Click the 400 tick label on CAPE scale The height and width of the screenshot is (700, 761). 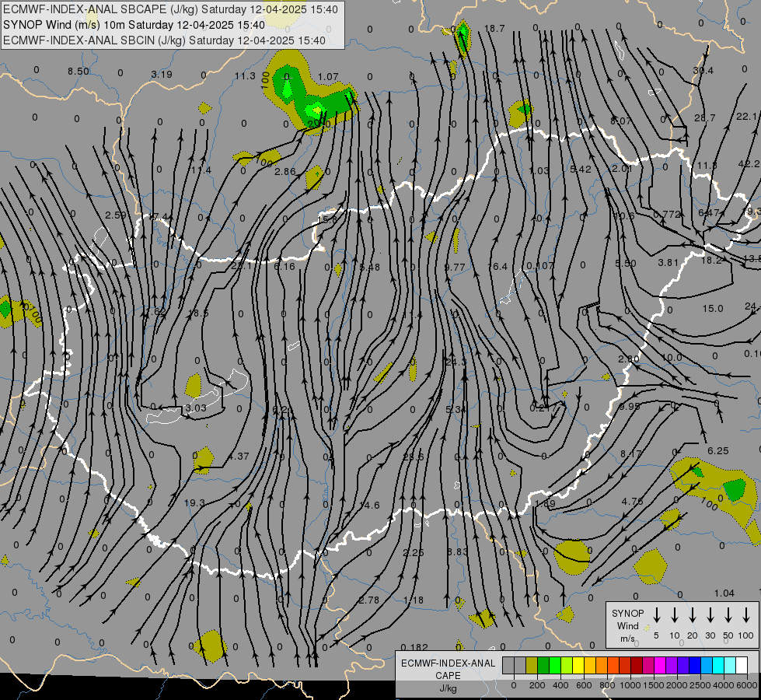tap(560, 685)
